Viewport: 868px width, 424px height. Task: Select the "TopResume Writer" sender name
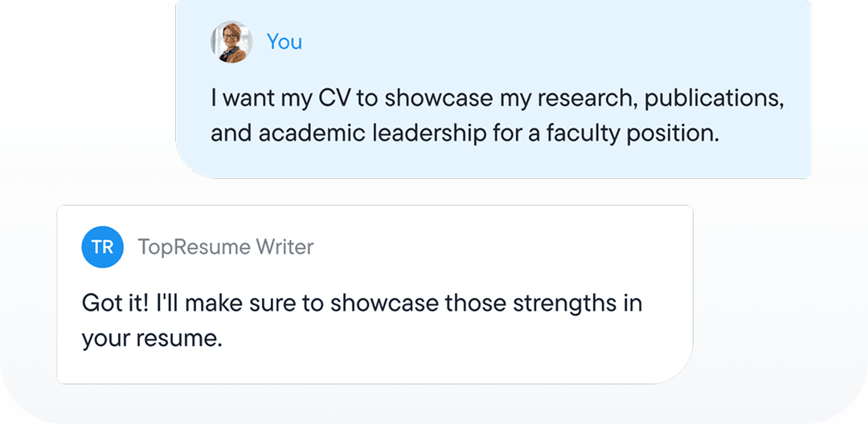click(226, 247)
